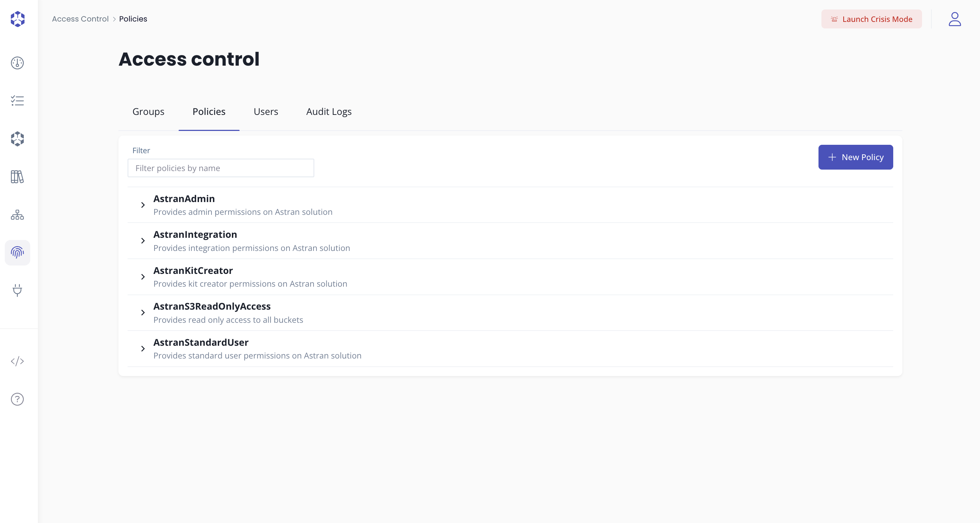Viewport: 980px width, 523px height.
Task: Open the checklist tasks icon in sidebar
Action: tap(17, 101)
